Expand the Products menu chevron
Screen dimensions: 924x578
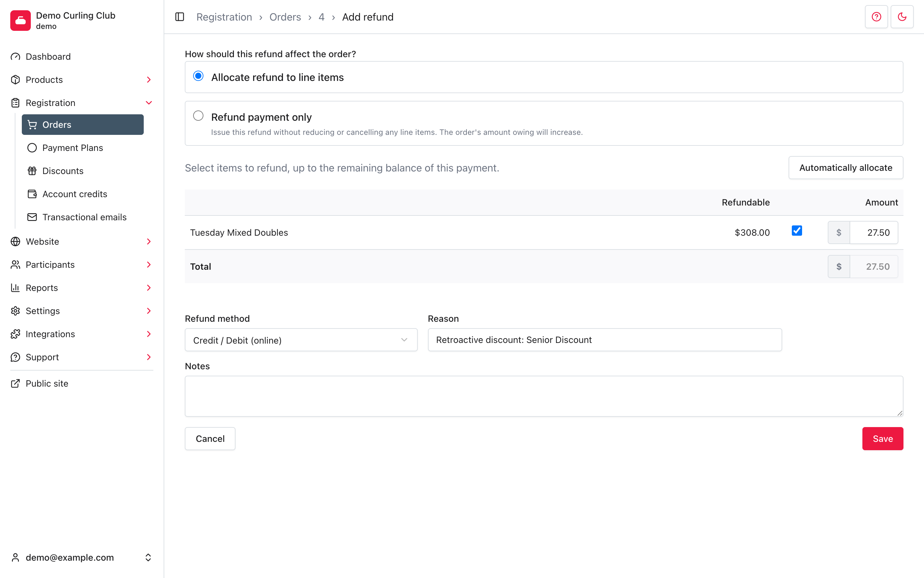[149, 80]
